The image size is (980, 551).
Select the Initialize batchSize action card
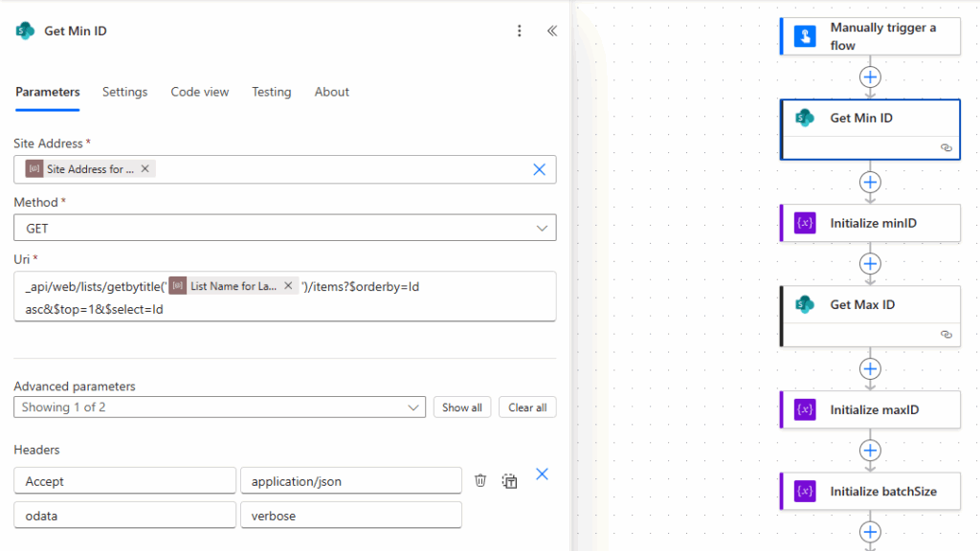[870, 491]
